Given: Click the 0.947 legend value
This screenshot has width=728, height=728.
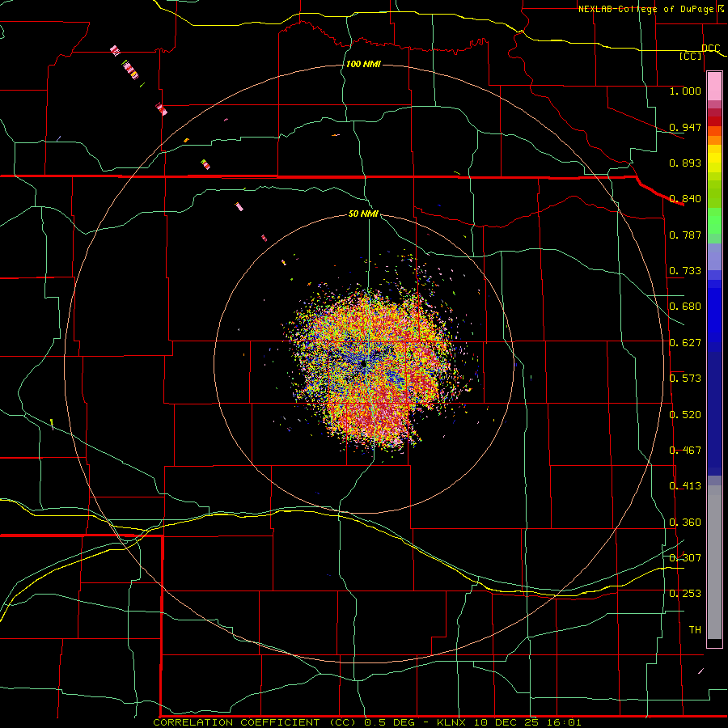Looking at the screenshot, I should click(685, 127).
